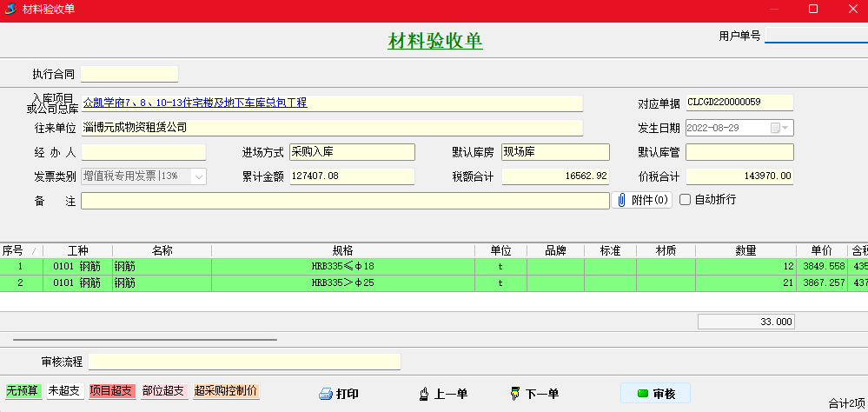868x412 pixels.
Task: Click the 无预算 green legend swatch
Action: [x=23, y=391]
